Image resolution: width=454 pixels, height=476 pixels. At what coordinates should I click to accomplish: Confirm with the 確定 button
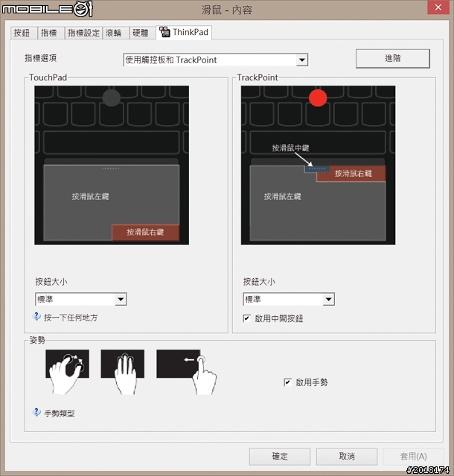pos(280,456)
